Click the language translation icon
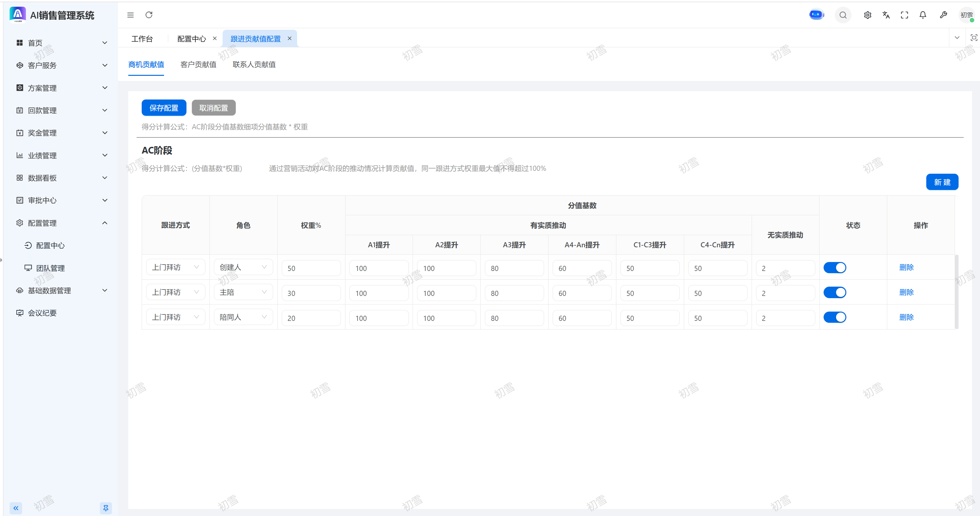This screenshot has height=516, width=980. click(x=886, y=15)
